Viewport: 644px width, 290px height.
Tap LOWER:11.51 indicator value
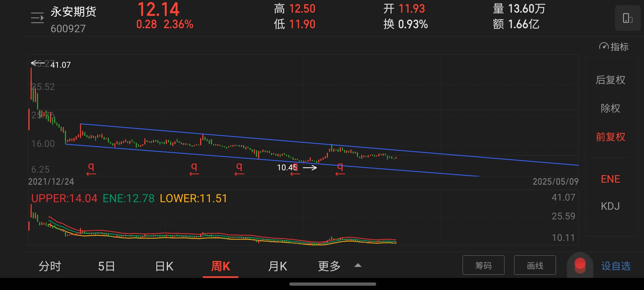[x=193, y=198]
